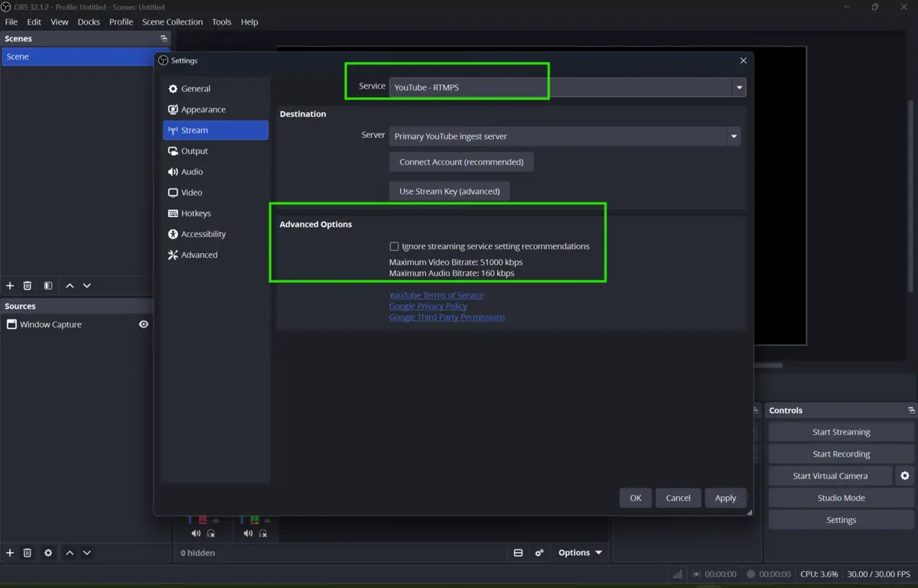Click recording status dot in status bar
The height and width of the screenshot is (588, 918).
[x=751, y=573]
